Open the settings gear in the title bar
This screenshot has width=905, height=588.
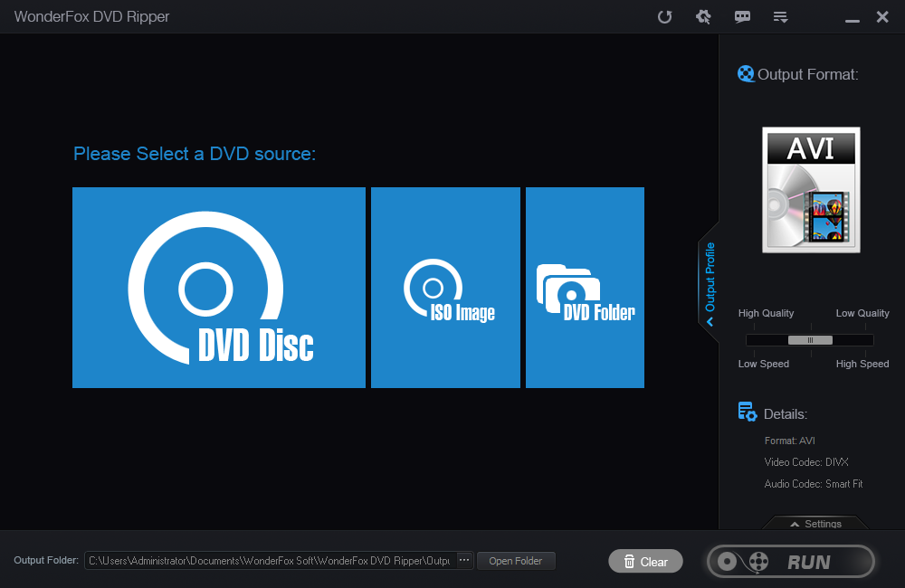[x=703, y=16]
